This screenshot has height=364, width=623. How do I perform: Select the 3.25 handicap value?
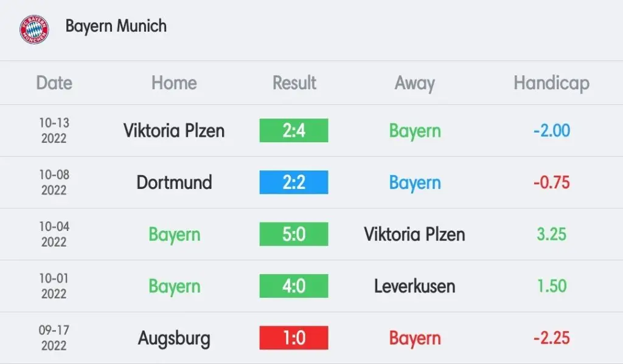click(551, 234)
